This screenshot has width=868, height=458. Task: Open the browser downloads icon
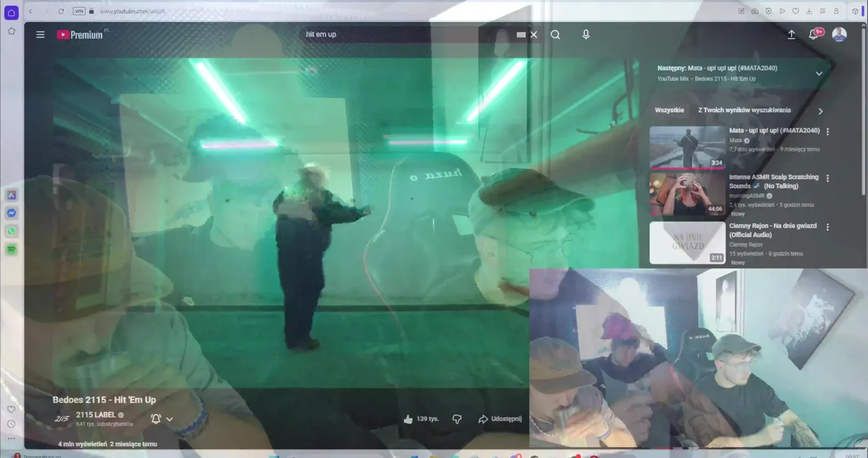point(809,11)
